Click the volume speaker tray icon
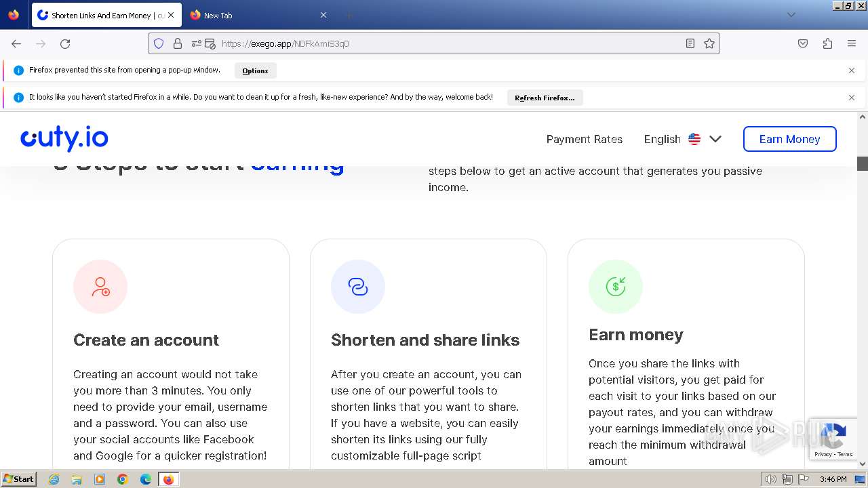This screenshot has width=868, height=488. pos(770,479)
